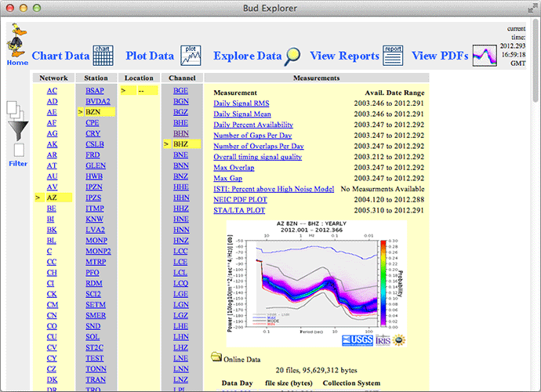The image size is (541, 392).
Task: Select channel LNZ
Action: pos(181,379)
